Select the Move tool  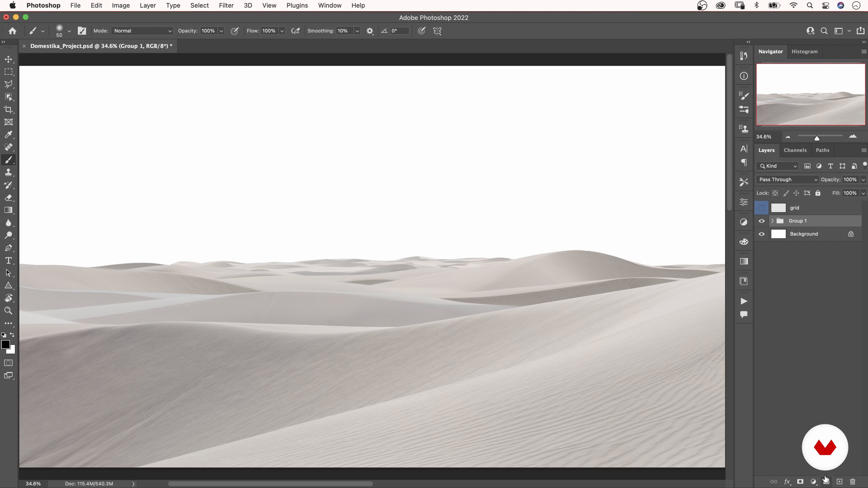[x=8, y=59]
